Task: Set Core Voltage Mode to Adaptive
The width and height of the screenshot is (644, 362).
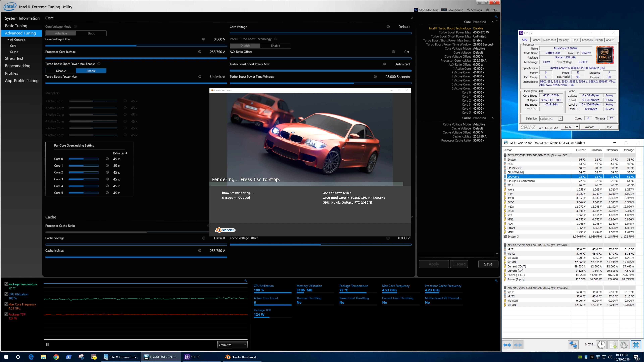Action: point(61,33)
